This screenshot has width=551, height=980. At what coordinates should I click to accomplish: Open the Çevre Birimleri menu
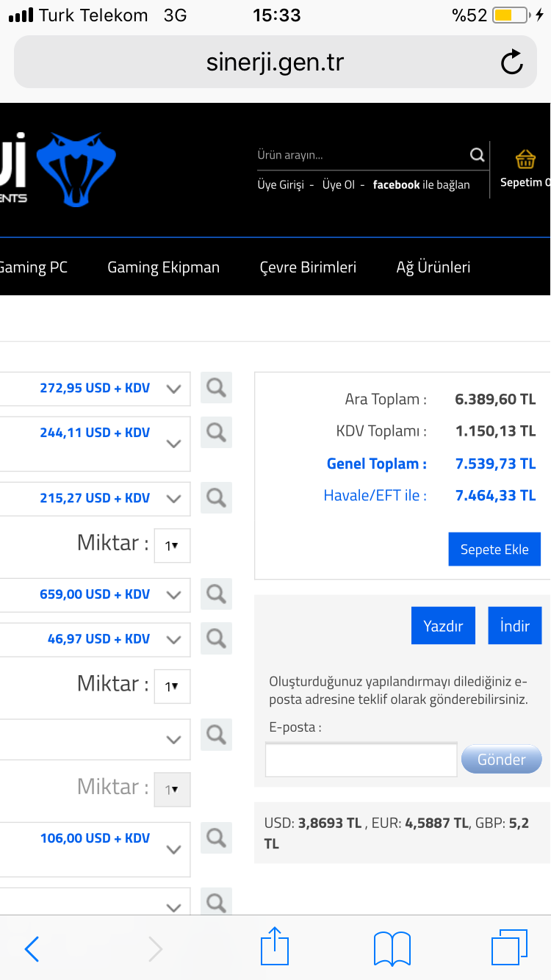(308, 267)
